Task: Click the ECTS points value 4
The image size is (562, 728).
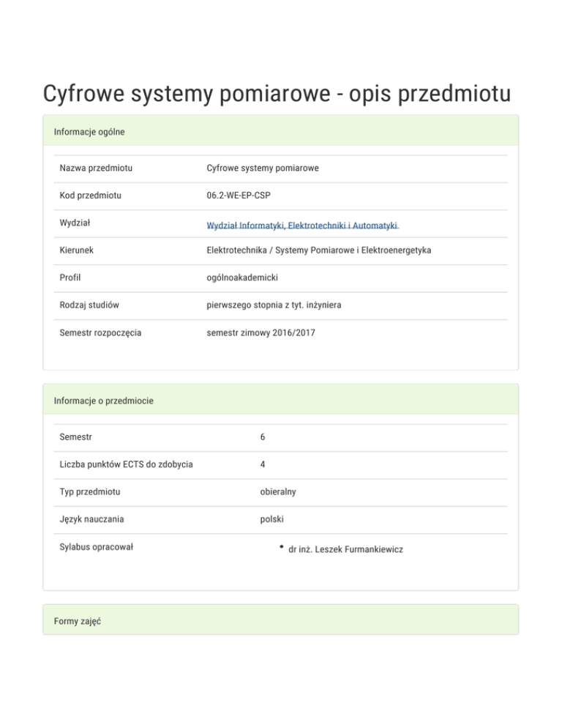Action: click(x=262, y=464)
